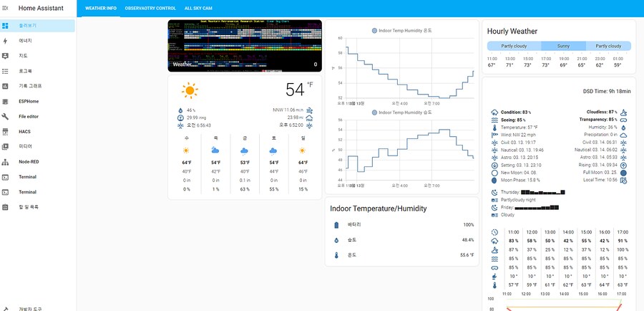This screenshot has width=644, height=311.
Task: Click the Cloudless: 87 % icon
Action: pyautogui.click(x=623, y=113)
